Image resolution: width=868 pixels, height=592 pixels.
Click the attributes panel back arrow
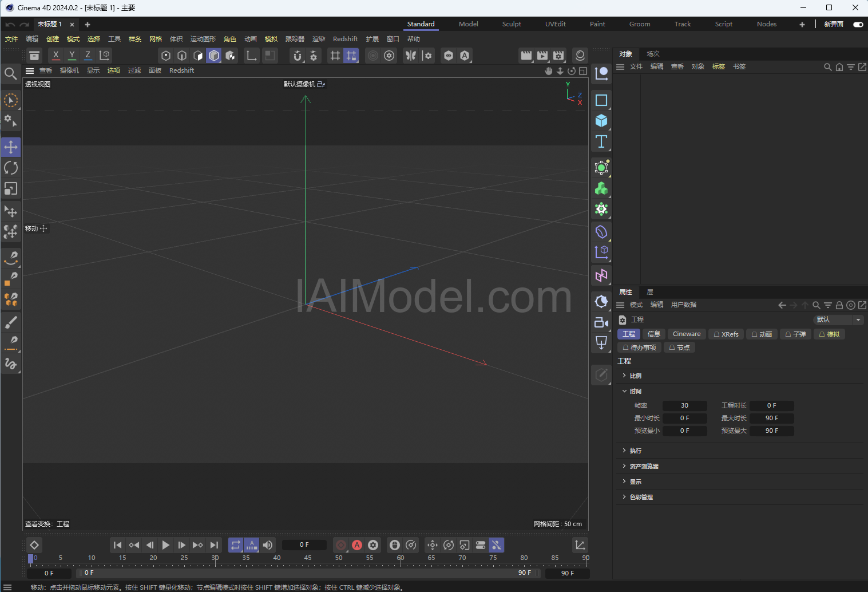(x=782, y=305)
